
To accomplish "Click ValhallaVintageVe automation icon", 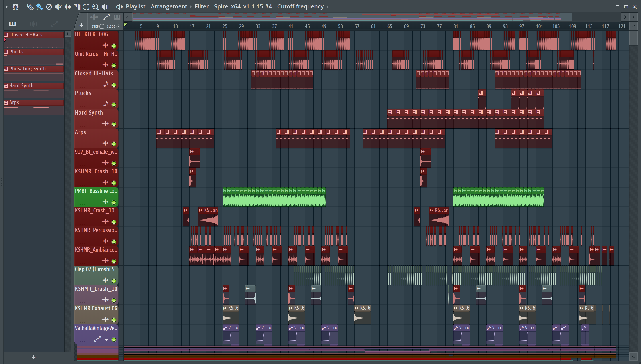I will (x=97, y=339).
